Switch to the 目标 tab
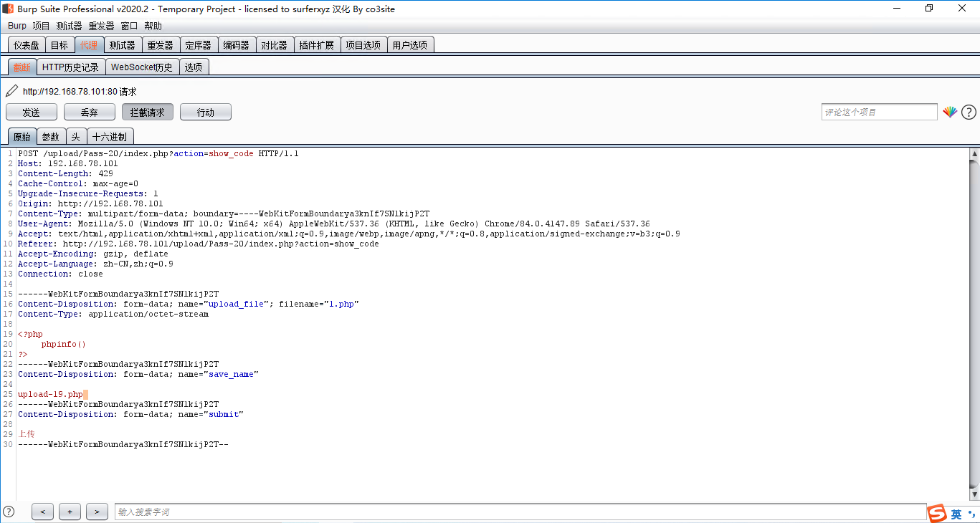 [x=60, y=44]
